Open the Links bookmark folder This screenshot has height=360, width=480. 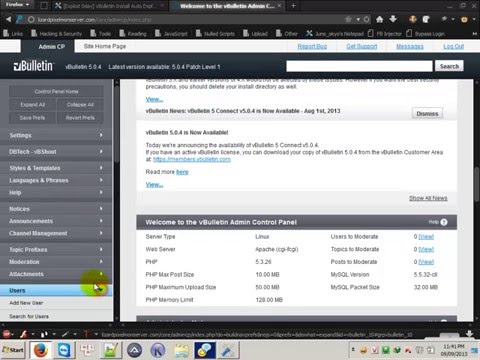click(13, 34)
